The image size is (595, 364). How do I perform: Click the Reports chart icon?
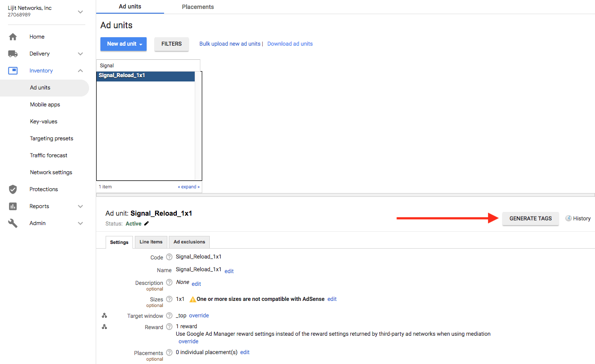click(x=13, y=206)
